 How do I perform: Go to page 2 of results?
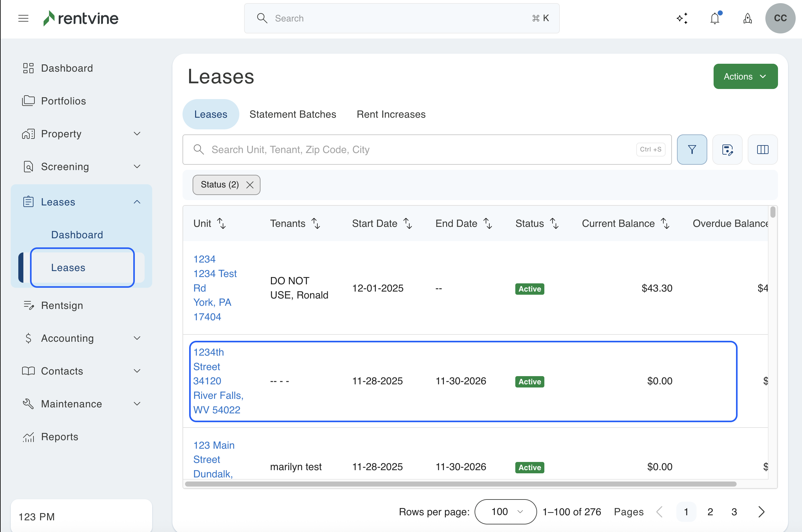coord(710,511)
